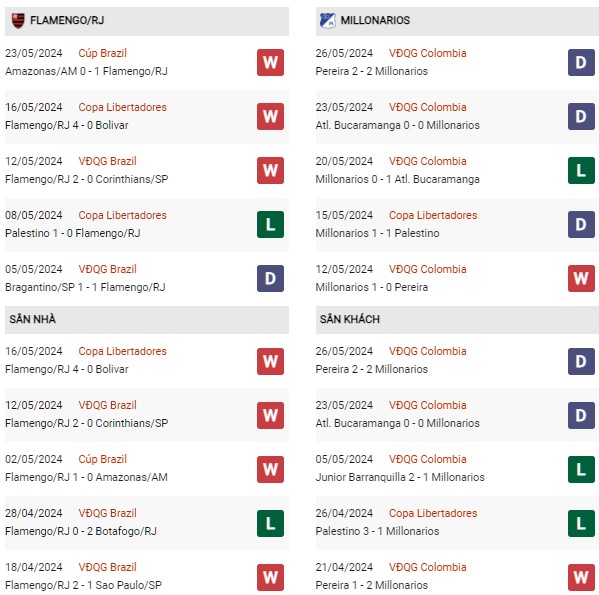Click the W badge for Pereira 1-2 Millonarios
The image size is (599, 595).
click(x=581, y=577)
